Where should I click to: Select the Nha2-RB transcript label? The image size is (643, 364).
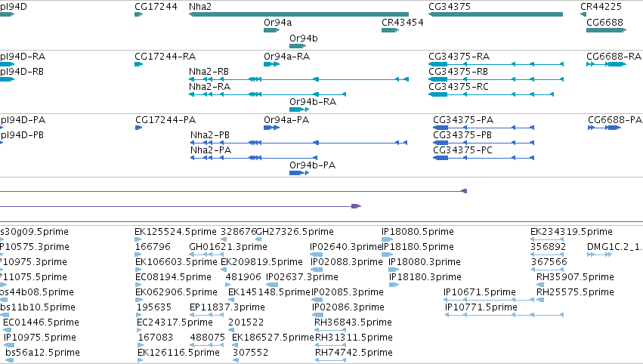(x=209, y=72)
